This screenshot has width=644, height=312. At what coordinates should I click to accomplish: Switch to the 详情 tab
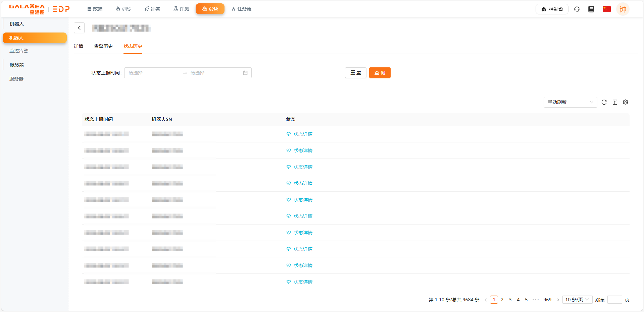click(79, 46)
